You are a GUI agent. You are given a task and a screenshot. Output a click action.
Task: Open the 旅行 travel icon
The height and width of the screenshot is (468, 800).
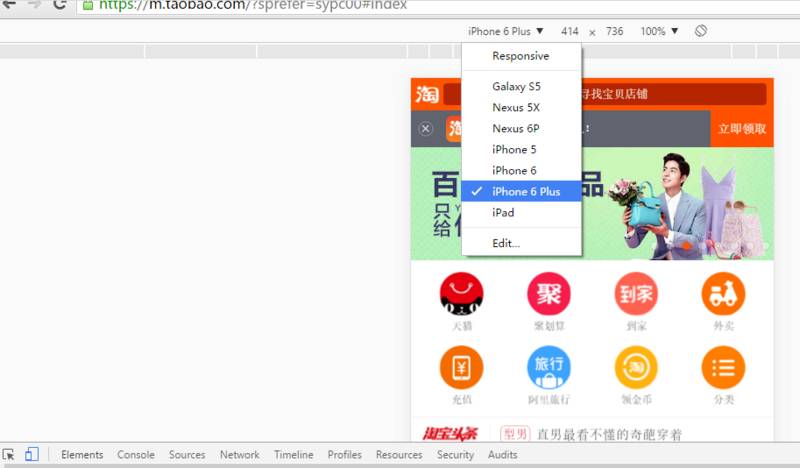tap(548, 367)
